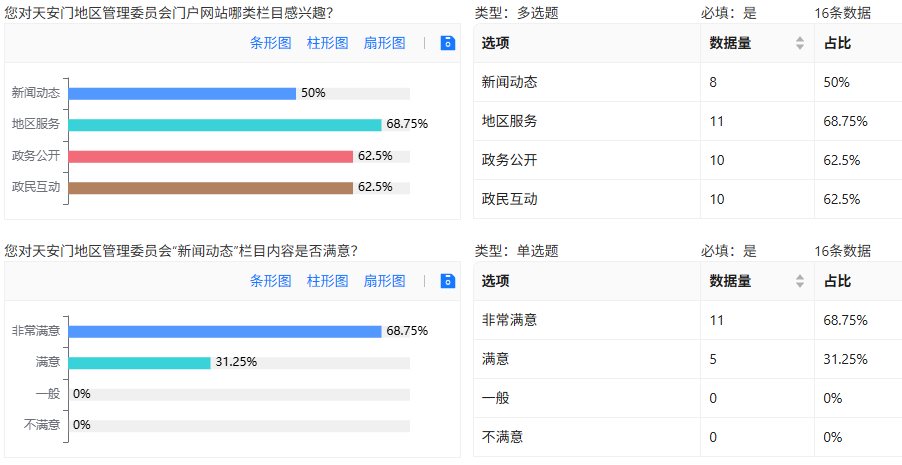Click the red 政务公开 bar
The height and width of the screenshot is (465, 902).
pos(211,157)
